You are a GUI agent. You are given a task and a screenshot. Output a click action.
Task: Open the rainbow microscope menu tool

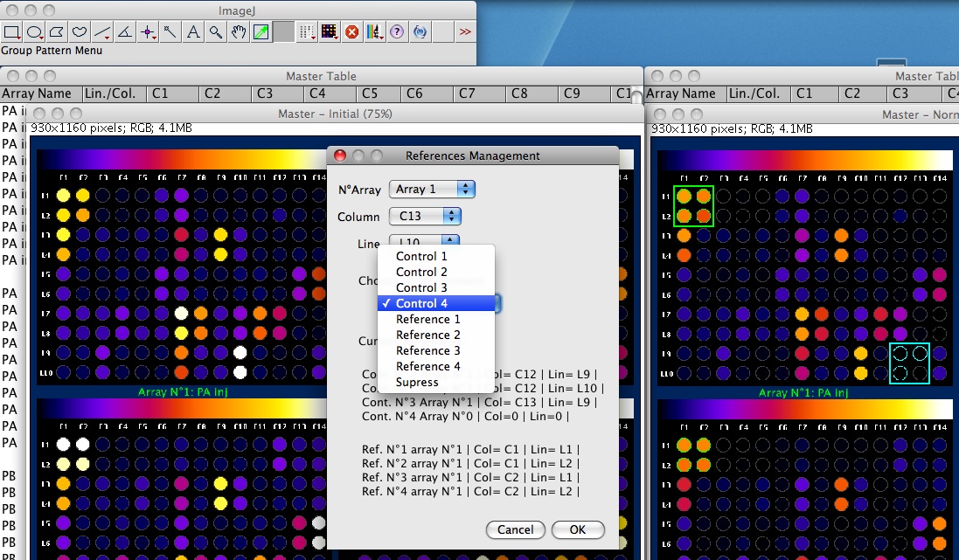[374, 31]
